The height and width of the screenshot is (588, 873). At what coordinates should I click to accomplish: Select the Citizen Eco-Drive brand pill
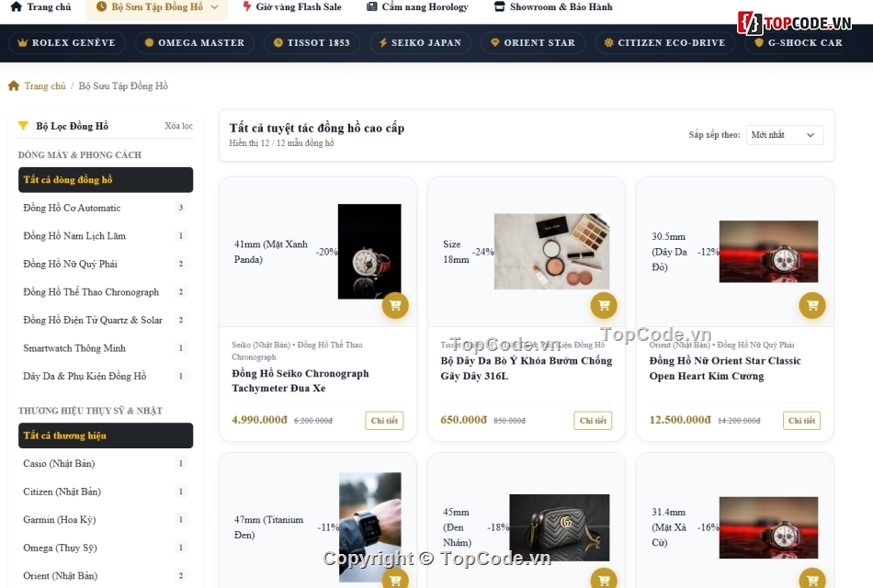(664, 43)
